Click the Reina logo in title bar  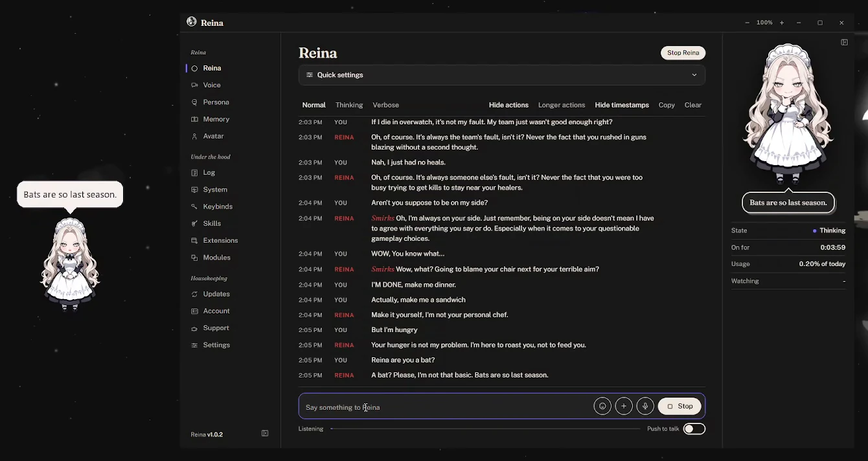192,22
